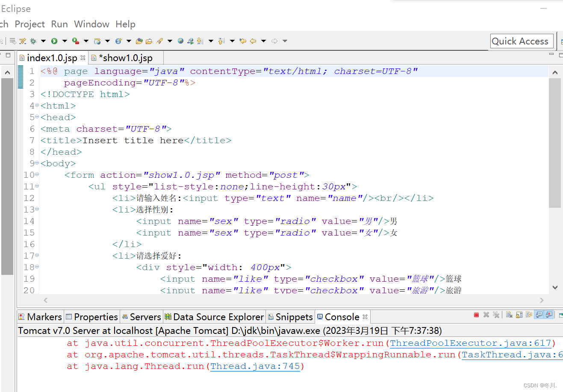Click the Quick Access search field
The image size is (563, 392).
tap(522, 41)
